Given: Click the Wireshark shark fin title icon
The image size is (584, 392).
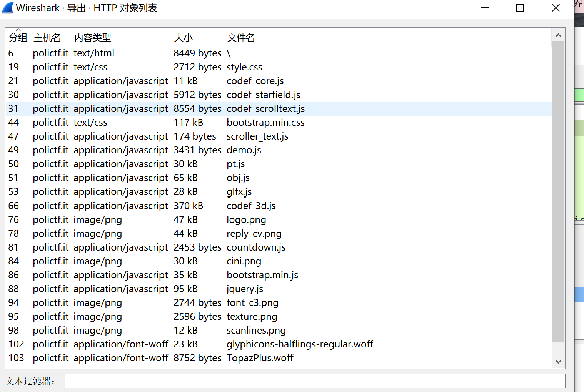Looking at the screenshot, I should pos(8,8).
